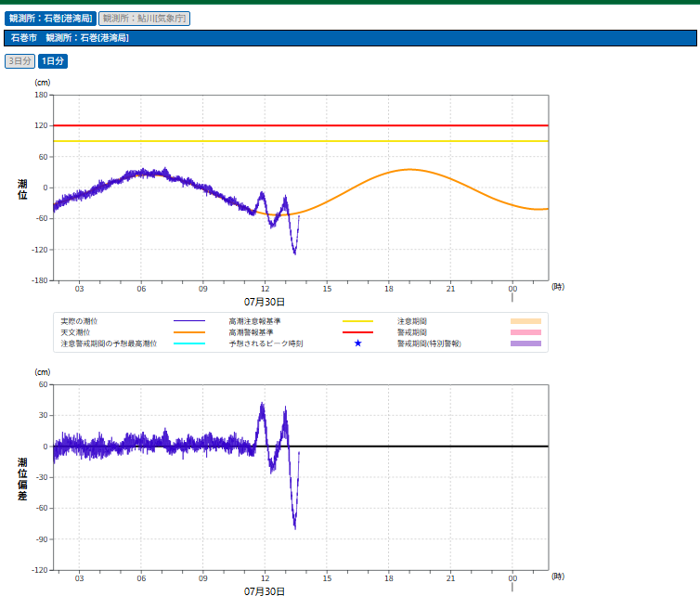This screenshot has width=700, height=596.
Task: Click the purple 警戒期間(特別警報) legend swatch
Action: click(x=525, y=343)
